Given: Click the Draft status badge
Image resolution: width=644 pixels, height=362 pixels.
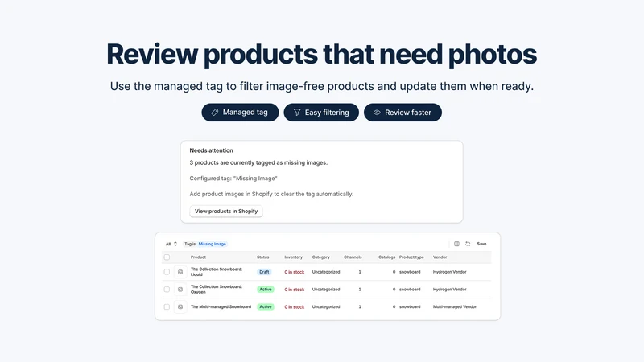Looking at the screenshot, I should (264, 272).
